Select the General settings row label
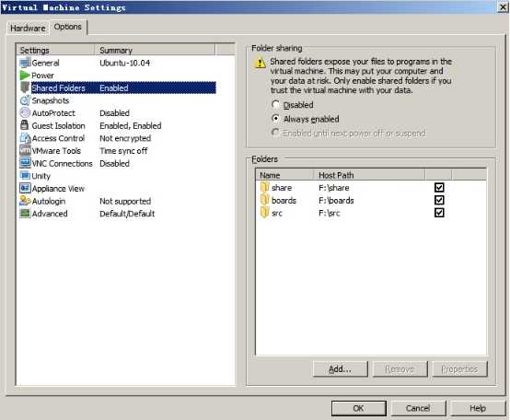This screenshot has height=420, width=510. click(x=45, y=63)
